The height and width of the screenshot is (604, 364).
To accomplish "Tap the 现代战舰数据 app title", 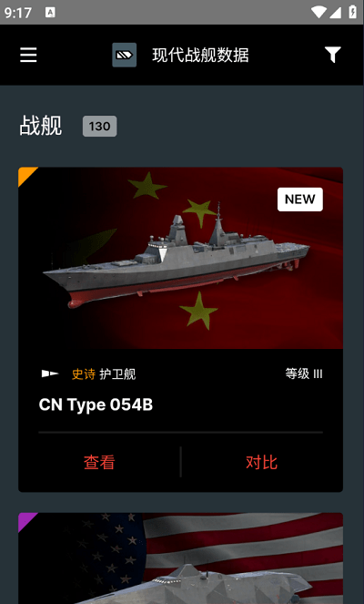I will (x=200, y=55).
